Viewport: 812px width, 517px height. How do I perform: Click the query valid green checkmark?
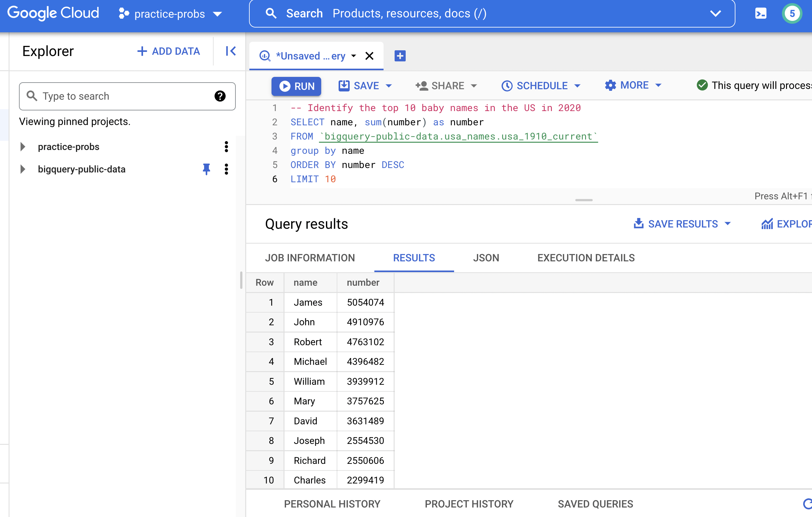pos(702,85)
